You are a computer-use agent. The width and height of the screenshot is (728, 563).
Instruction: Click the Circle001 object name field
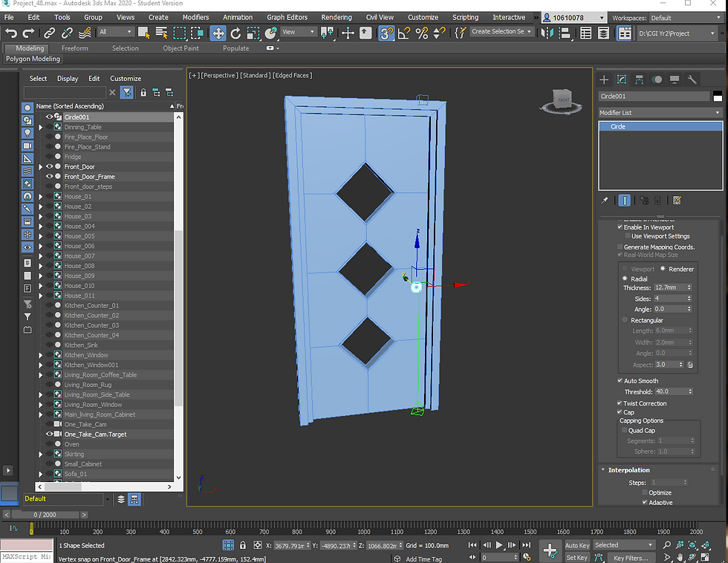click(x=654, y=96)
